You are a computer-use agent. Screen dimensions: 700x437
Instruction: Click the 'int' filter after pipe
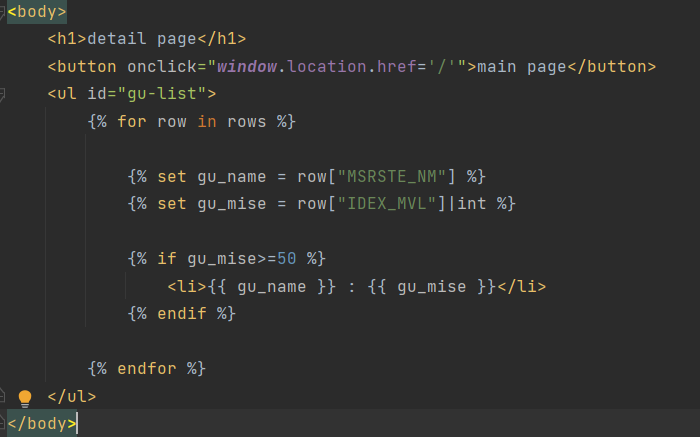pos(471,204)
